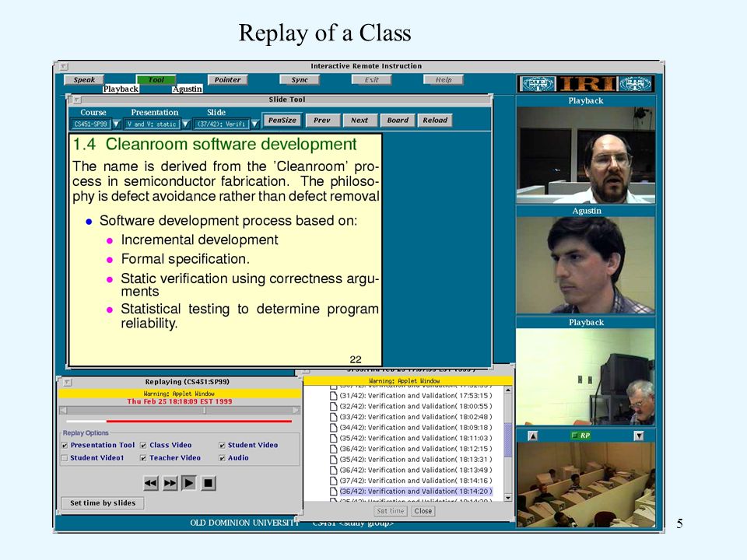
Task: Go to previous slide with Prev
Action: [x=322, y=121]
